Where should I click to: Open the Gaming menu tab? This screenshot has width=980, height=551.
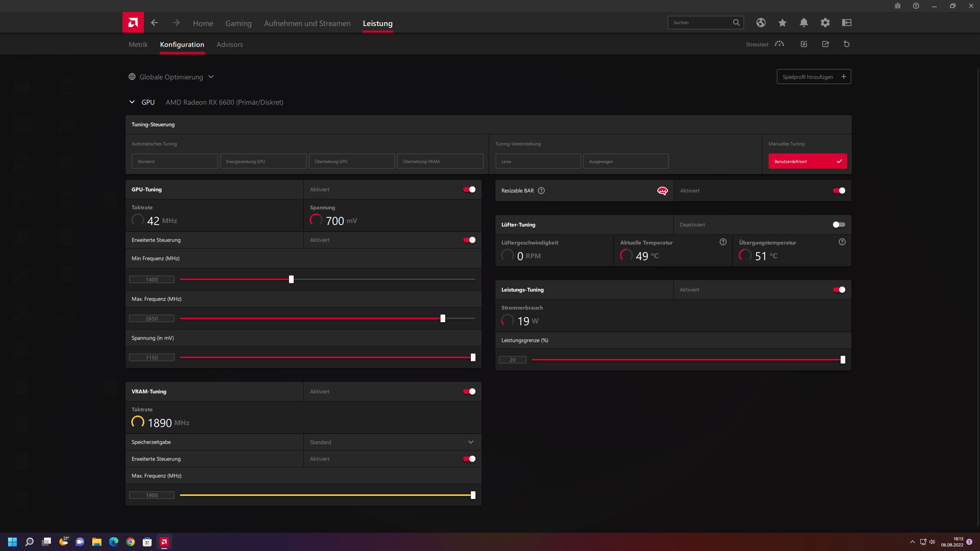[238, 23]
